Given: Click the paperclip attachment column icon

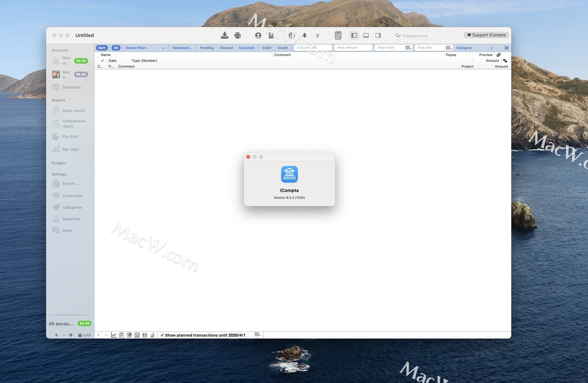Looking at the screenshot, I should click(499, 55).
